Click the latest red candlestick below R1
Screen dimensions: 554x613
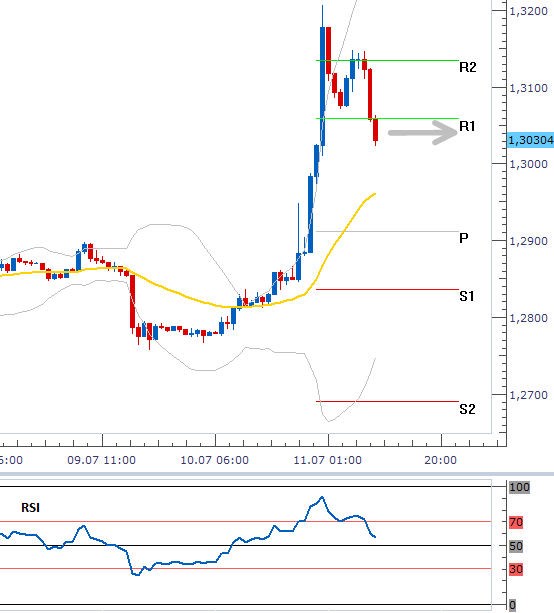coord(376,130)
